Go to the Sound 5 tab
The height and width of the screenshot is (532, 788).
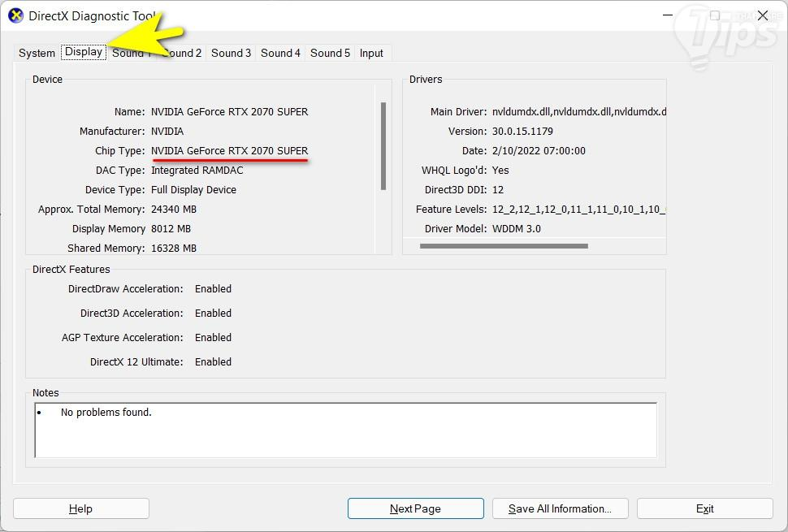(330, 53)
